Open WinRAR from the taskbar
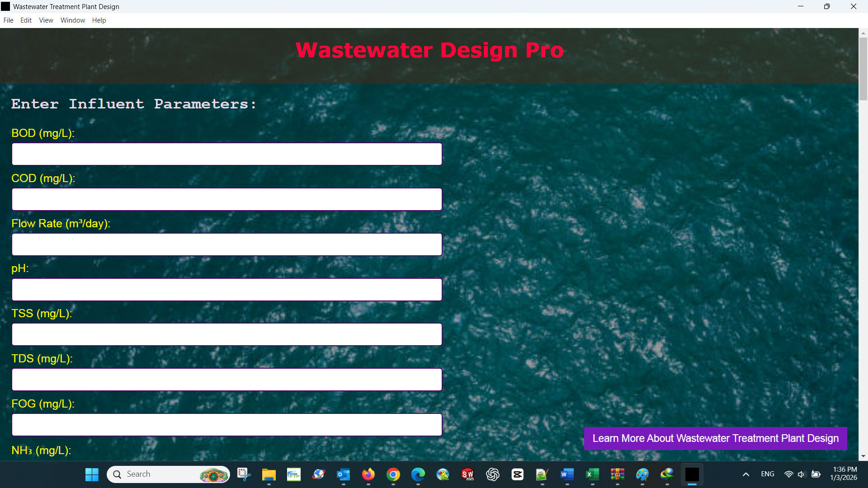 617,474
